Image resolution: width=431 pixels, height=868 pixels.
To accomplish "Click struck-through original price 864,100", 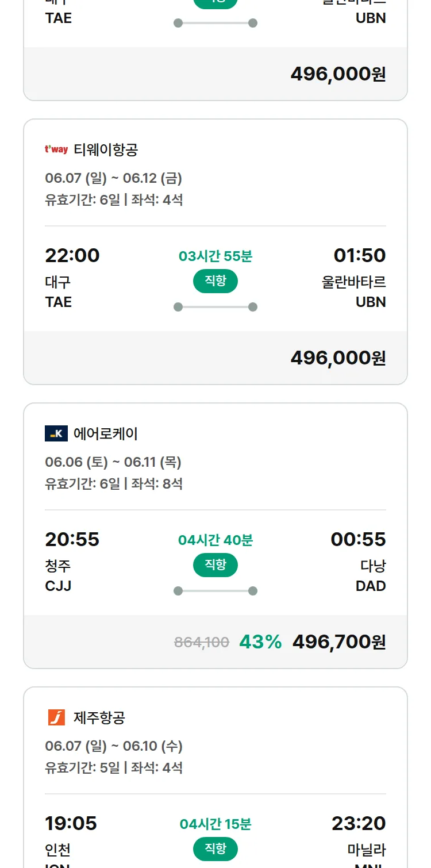I will pos(202,642).
